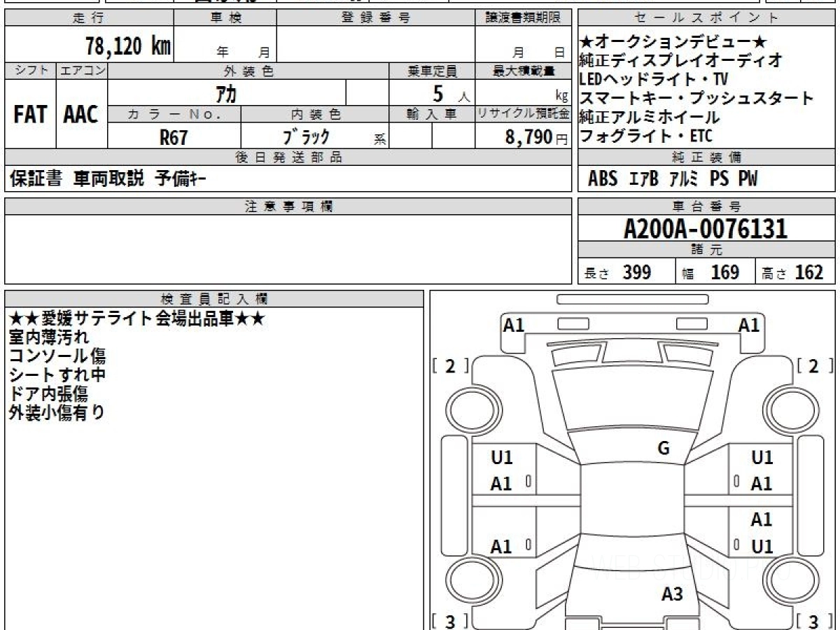Select the ★★愛媛サテライト会場出品車★★ line

click(136, 319)
